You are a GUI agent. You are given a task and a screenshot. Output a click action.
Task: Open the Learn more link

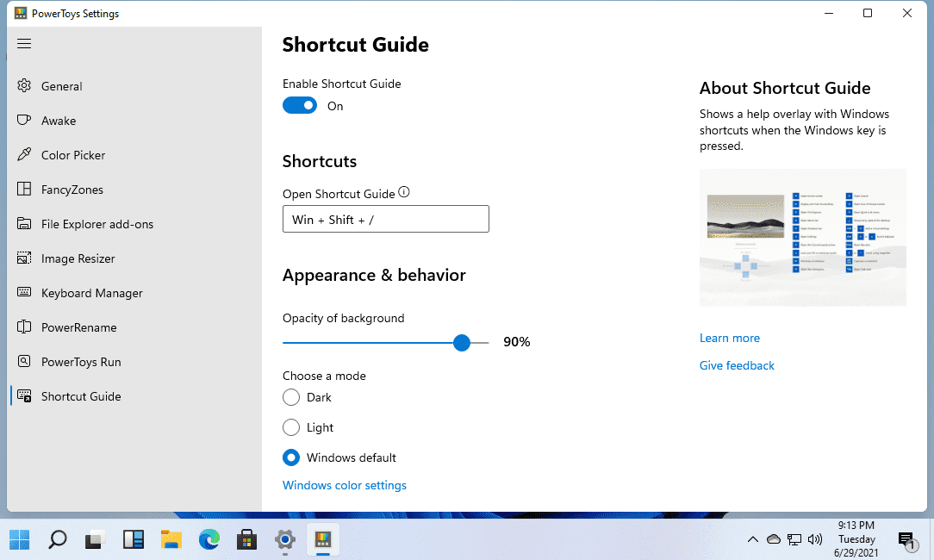coord(730,338)
